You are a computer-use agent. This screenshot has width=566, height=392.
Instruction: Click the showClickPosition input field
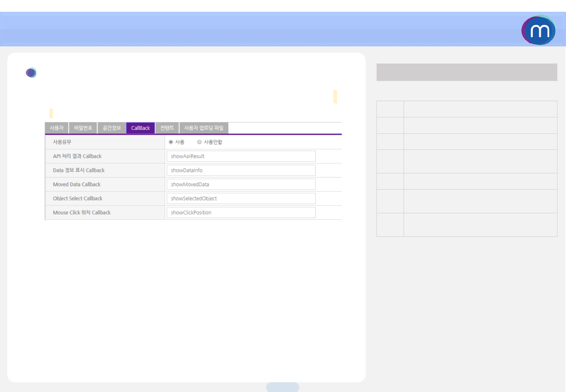241,213
